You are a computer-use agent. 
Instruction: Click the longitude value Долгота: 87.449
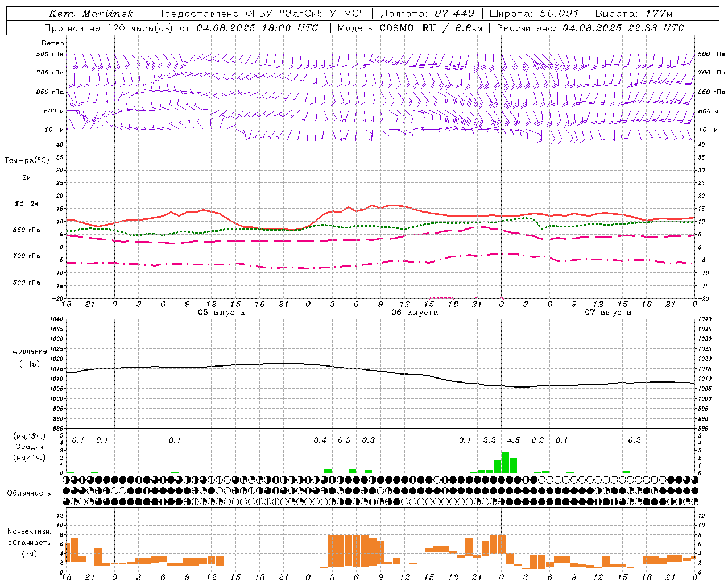(428, 13)
